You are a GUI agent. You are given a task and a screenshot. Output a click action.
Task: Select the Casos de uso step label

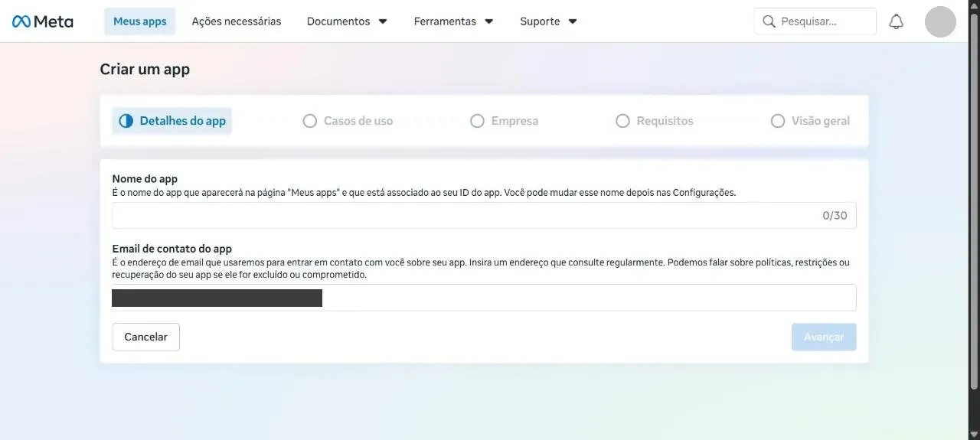[x=358, y=121]
